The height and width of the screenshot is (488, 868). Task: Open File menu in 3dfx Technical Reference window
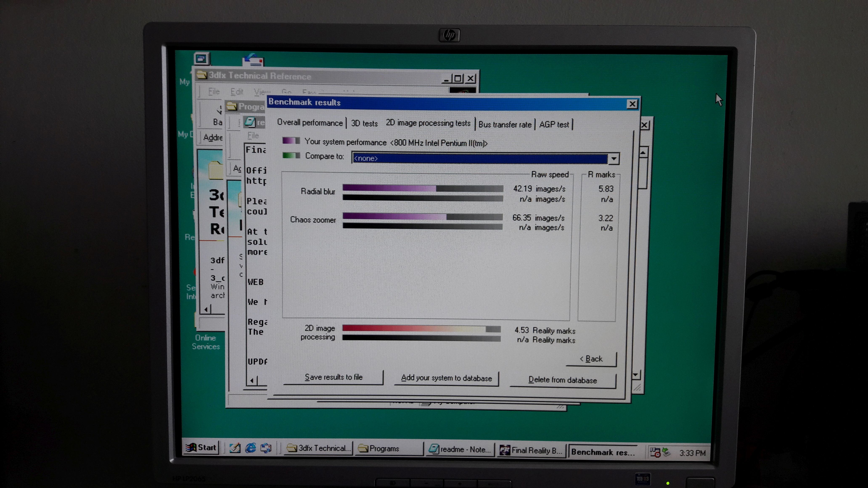[214, 92]
